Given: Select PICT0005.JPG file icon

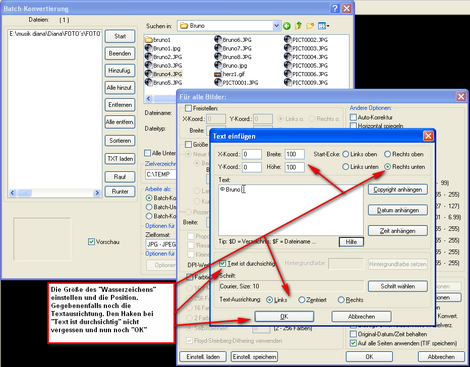Looking at the screenshot, I should point(288,65).
